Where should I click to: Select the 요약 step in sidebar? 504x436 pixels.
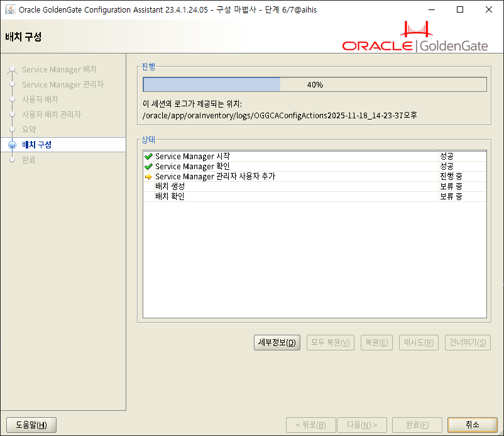click(x=29, y=130)
